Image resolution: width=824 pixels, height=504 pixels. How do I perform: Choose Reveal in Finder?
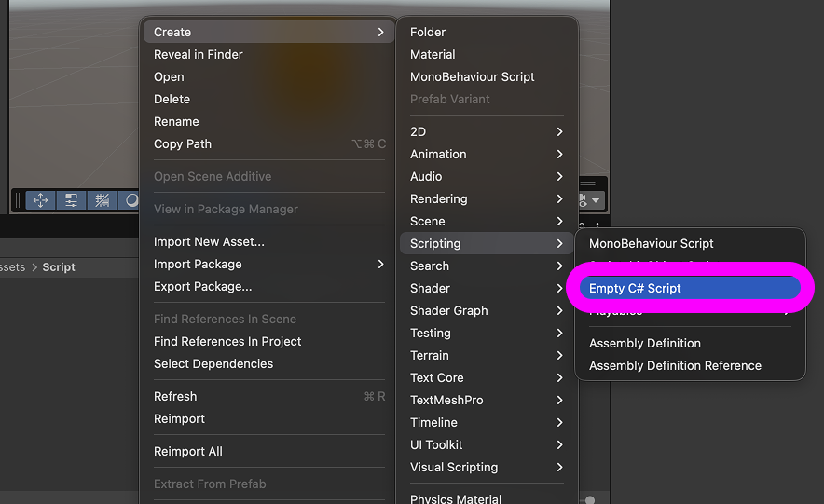(x=268, y=55)
